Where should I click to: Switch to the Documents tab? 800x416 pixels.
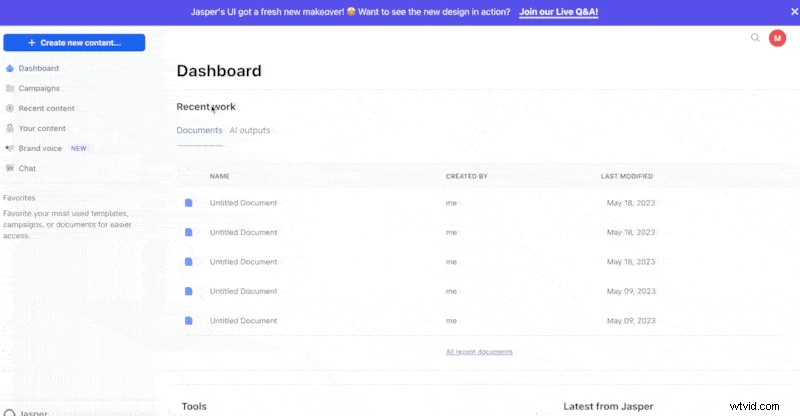point(199,130)
